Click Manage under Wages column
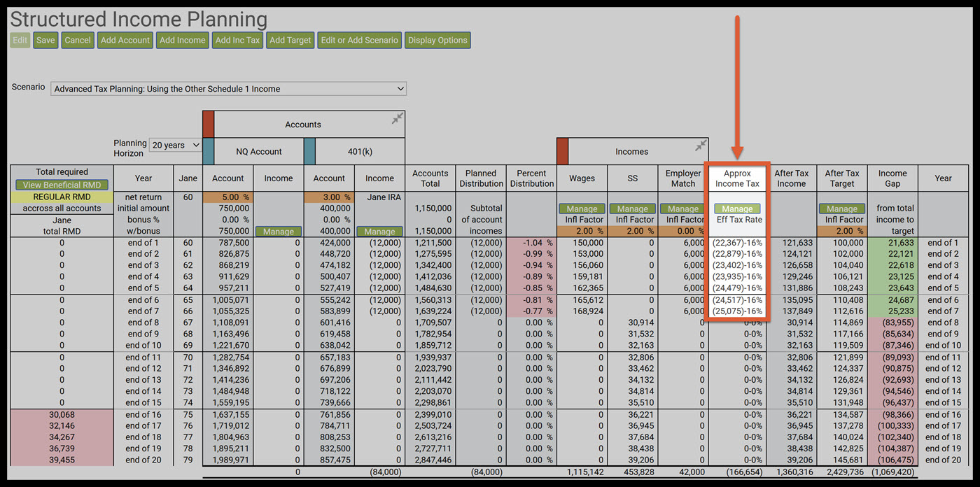The height and width of the screenshot is (487, 980). pyautogui.click(x=582, y=209)
